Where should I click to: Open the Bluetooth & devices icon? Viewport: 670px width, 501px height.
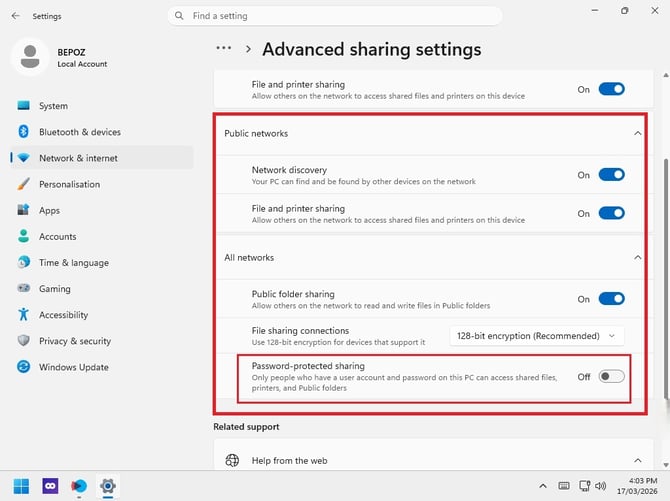click(x=24, y=132)
